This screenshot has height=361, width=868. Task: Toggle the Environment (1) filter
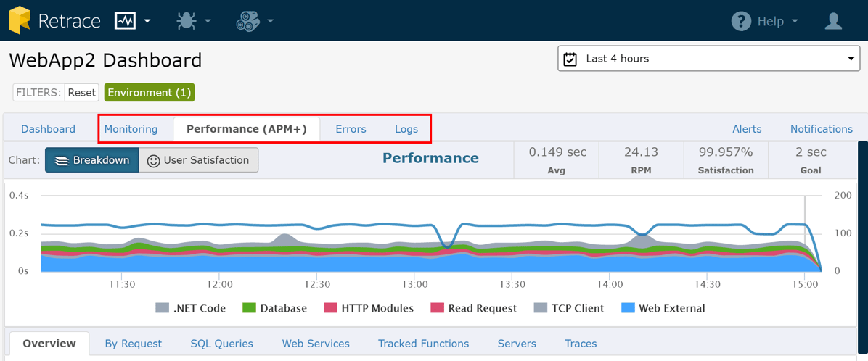click(x=149, y=93)
